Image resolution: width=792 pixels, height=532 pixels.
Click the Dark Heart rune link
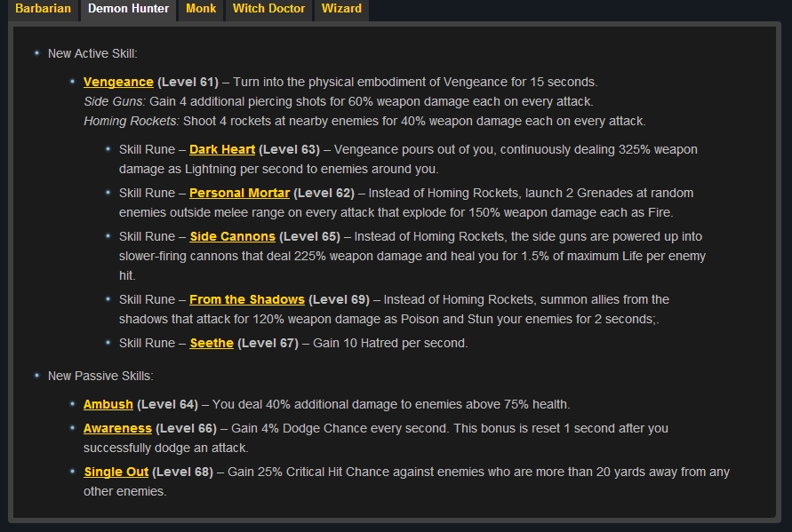coord(222,149)
